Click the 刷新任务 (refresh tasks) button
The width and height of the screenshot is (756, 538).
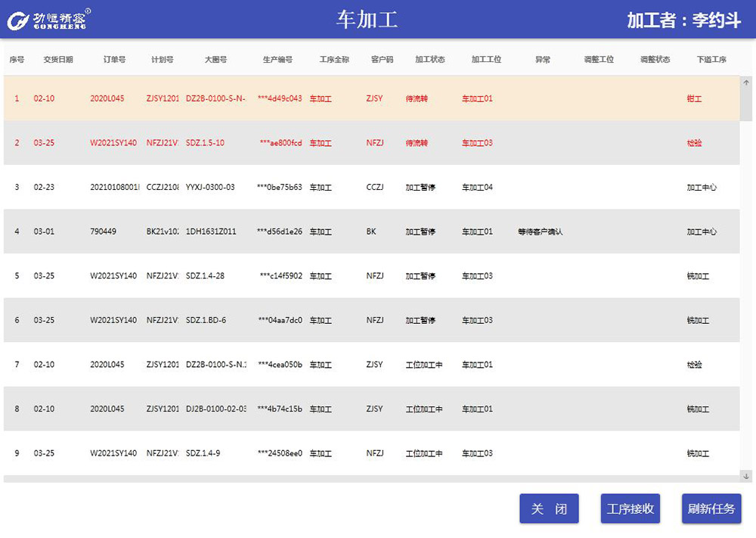[x=710, y=508]
